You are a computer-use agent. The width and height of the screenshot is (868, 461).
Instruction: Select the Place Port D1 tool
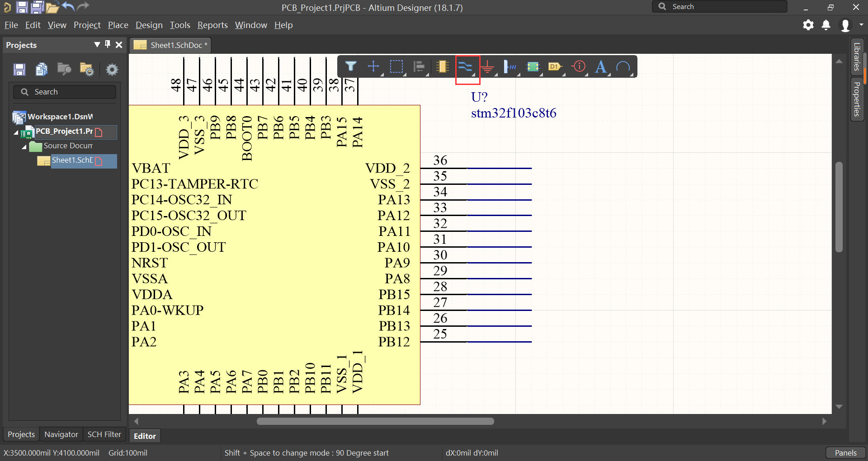coord(556,67)
